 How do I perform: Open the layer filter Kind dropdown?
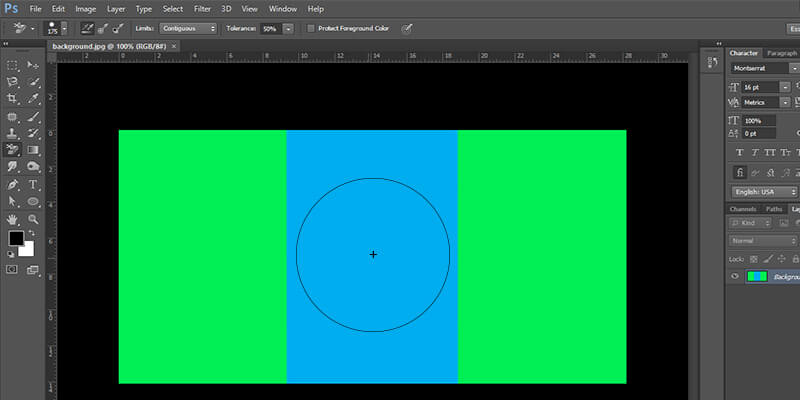pyautogui.click(x=750, y=223)
